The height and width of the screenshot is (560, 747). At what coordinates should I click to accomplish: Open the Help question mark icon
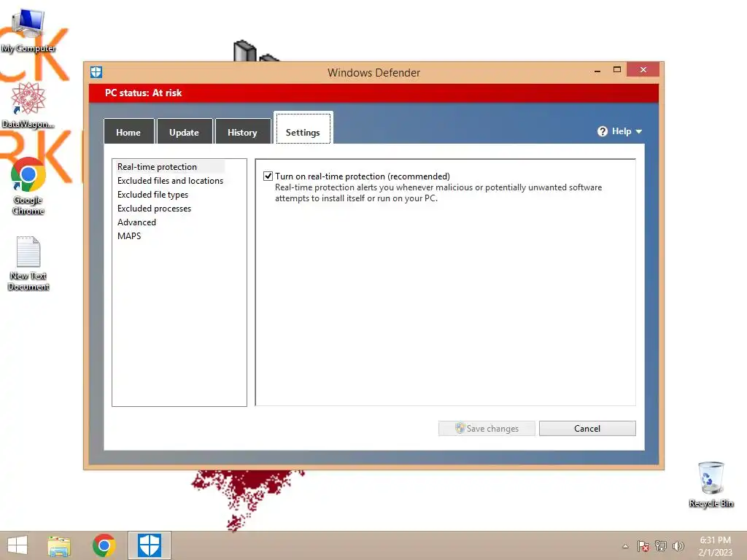602,131
